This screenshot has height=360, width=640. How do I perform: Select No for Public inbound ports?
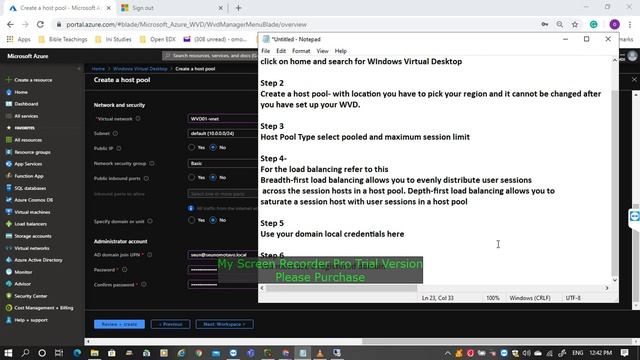(213, 178)
